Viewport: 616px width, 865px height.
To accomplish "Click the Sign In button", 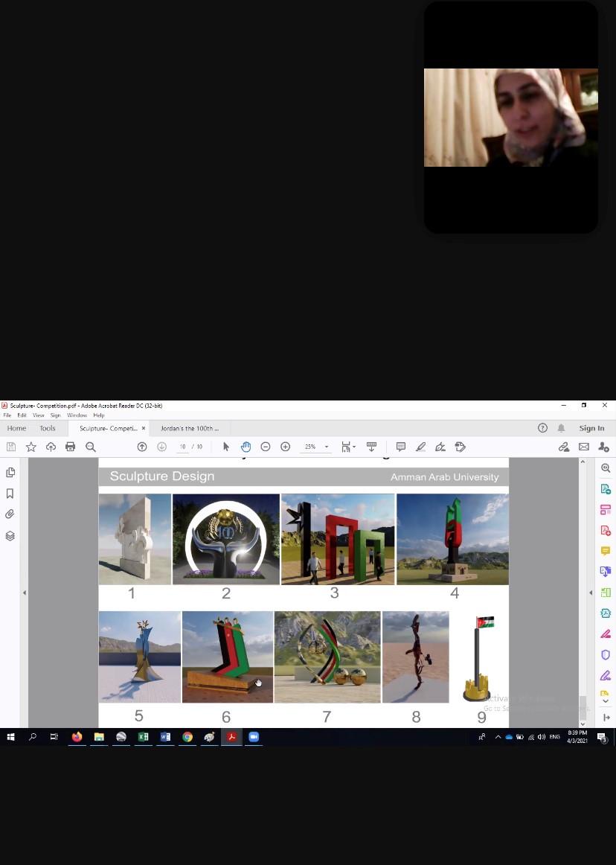I will tap(591, 428).
